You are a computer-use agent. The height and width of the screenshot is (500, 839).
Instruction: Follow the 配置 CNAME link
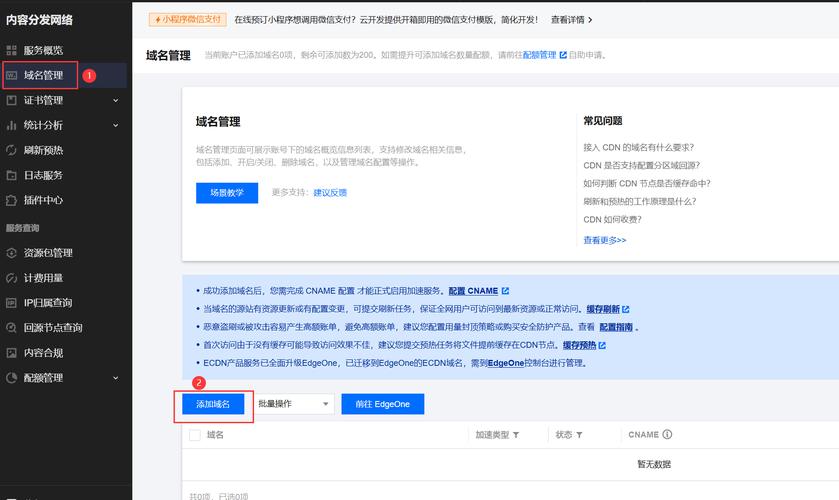click(x=473, y=291)
